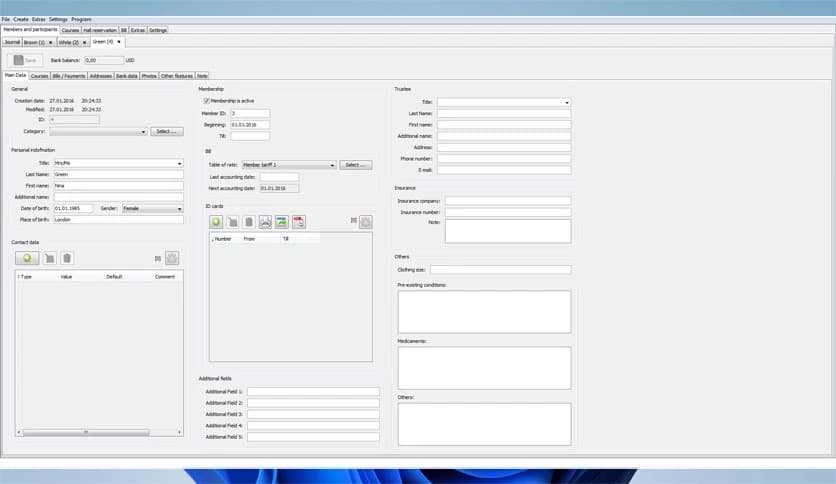
Task: Switch to the White (2) member tab
Action: point(69,42)
